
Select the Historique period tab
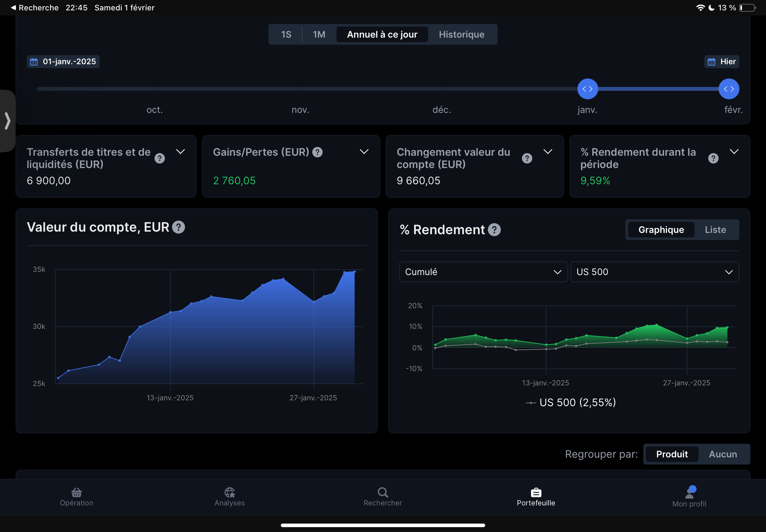(462, 34)
